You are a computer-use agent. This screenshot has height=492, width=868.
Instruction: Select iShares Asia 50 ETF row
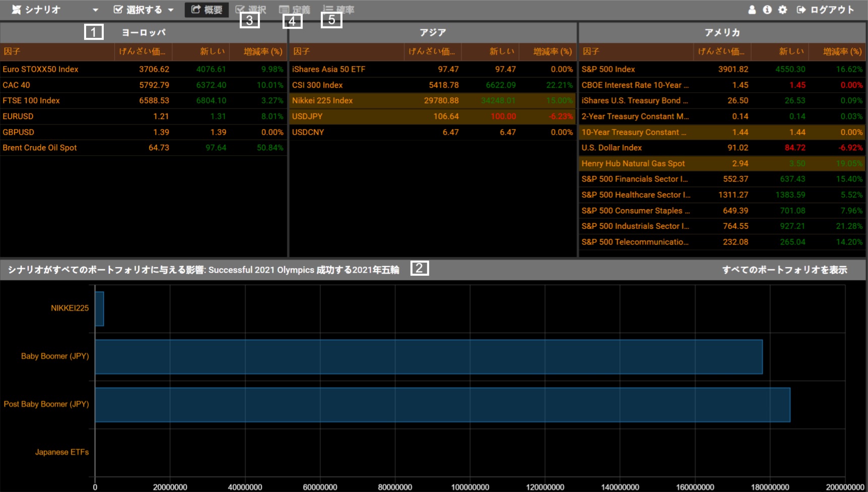433,69
